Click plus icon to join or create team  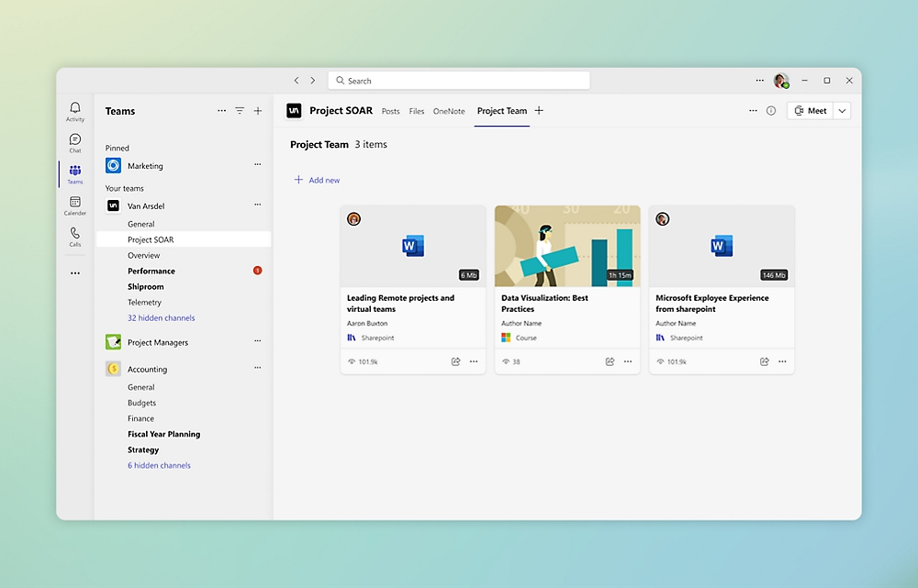click(258, 111)
